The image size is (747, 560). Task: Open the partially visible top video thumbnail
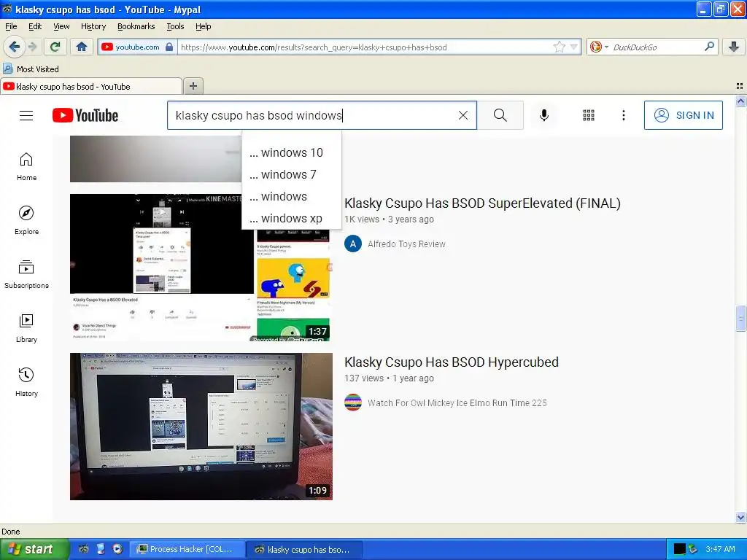(x=156, y=159)
